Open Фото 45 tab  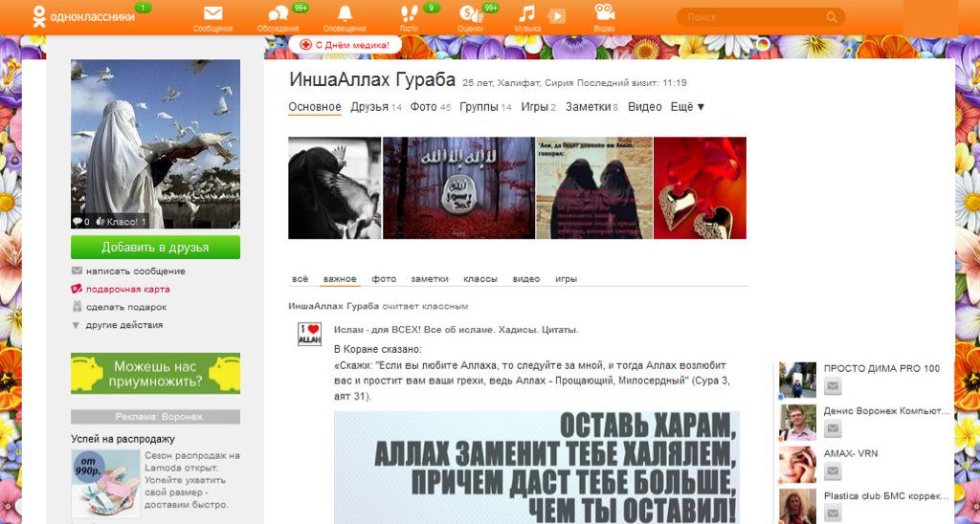(x=431, y=107)
